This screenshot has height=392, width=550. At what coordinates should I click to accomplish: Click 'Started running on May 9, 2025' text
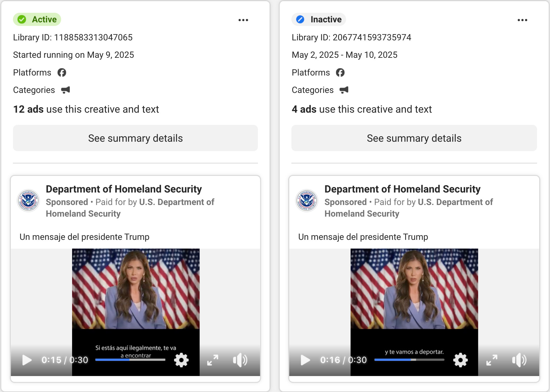click(74, 55)
